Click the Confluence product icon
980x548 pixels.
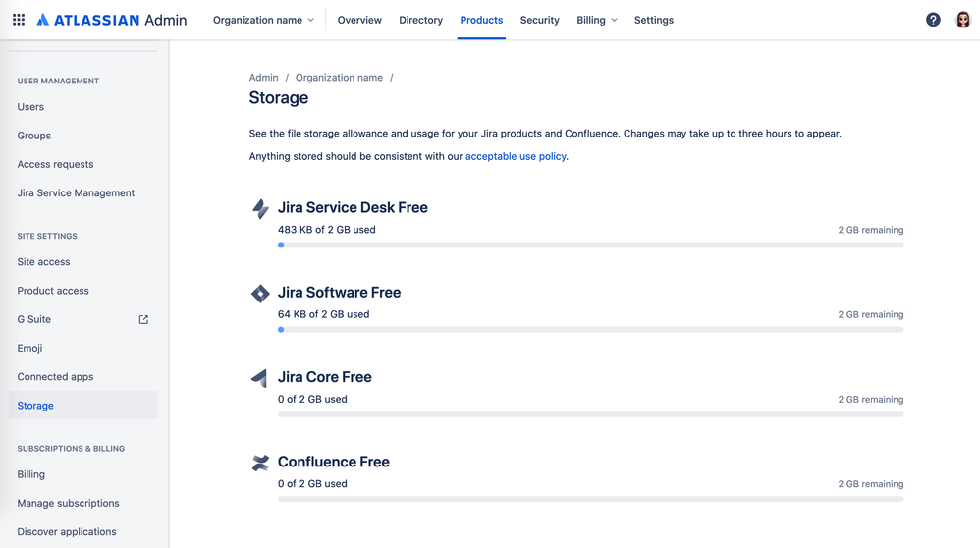pyautogui.click(x=260, y=463)
